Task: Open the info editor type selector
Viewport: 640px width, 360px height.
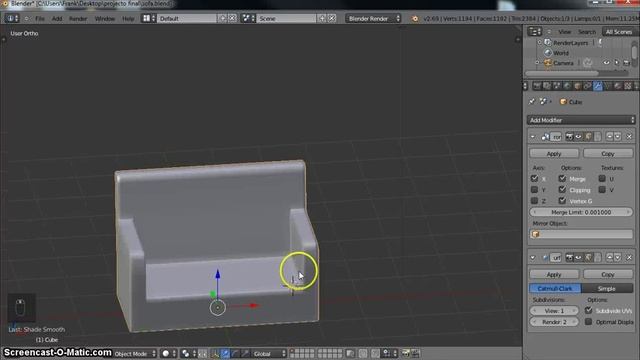Action: pyautogui.click(x=11, y=18)
